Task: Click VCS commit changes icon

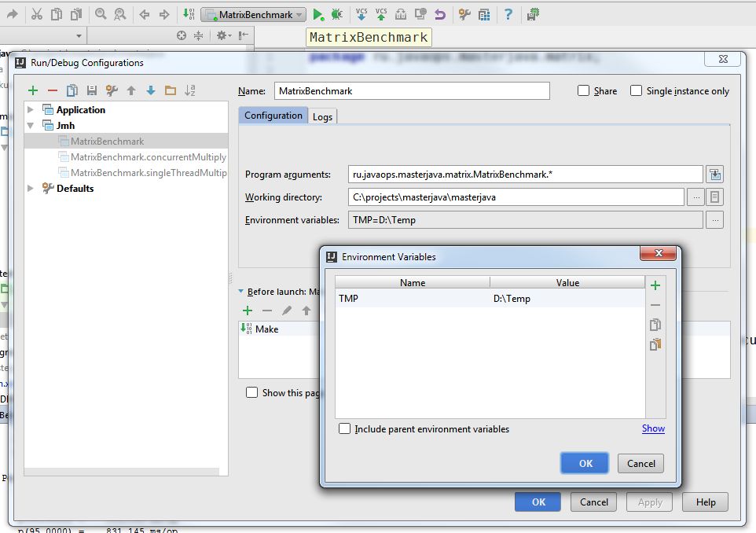Action: point(381,14)
